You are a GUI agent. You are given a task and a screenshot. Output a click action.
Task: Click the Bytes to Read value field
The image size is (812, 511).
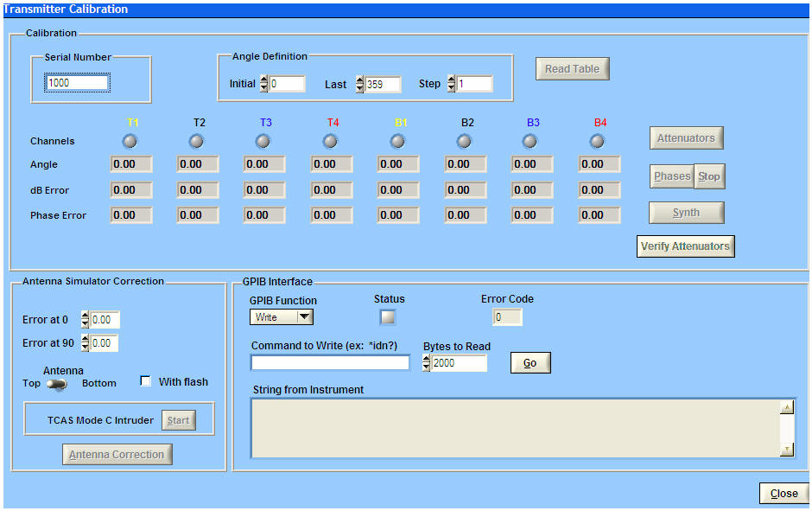click(459, 363)
